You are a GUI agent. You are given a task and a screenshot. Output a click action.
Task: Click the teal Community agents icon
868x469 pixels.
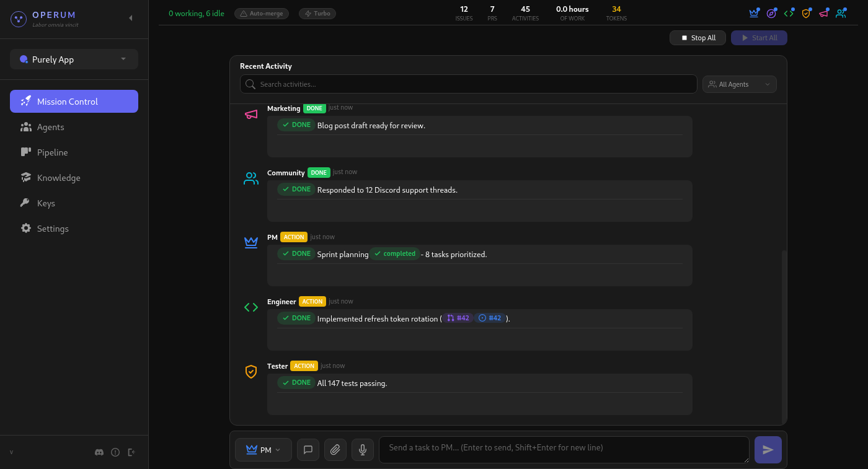[841, 12]
